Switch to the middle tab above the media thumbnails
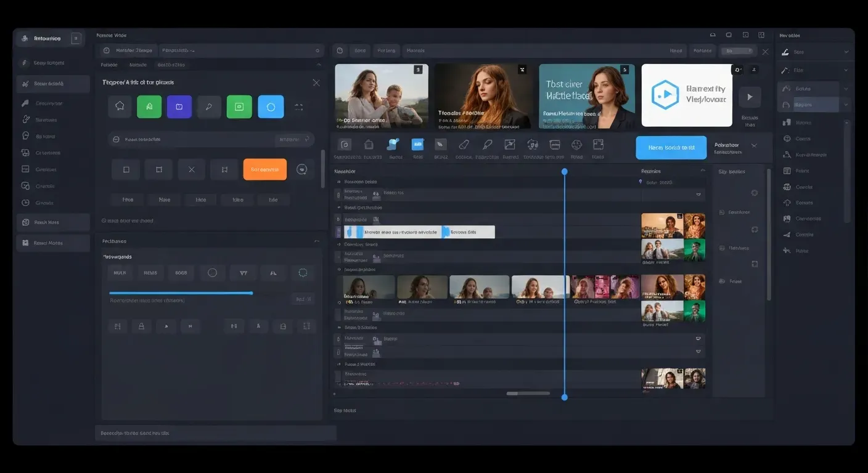The height and width of the screenshot is (473, 868). click(x=387, y=51)
